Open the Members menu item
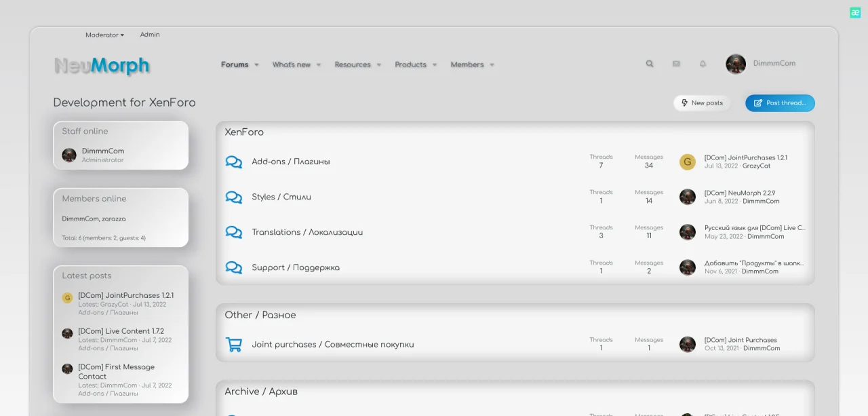Image resolution: width=868 pixels, height=416 pixels. tap(467, 64)
